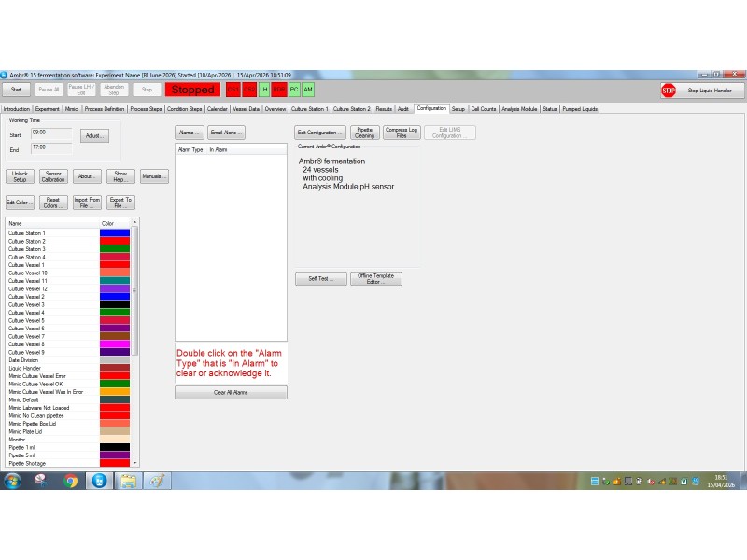
Task: Select the Mimic Culture Vessel OK green swatch
Action: click(x=114, y=384)
